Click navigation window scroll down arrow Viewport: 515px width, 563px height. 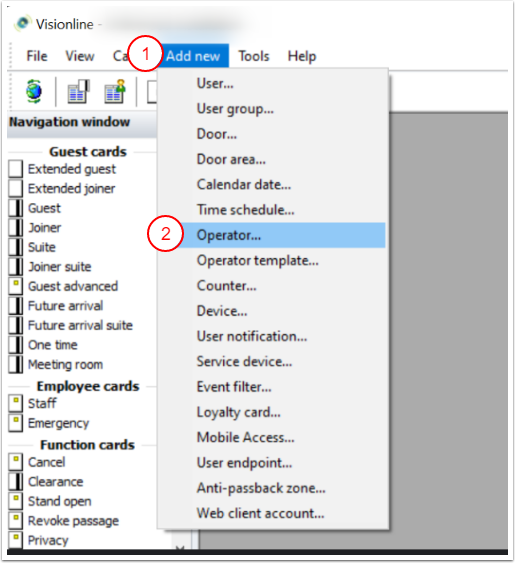point(180,547)
